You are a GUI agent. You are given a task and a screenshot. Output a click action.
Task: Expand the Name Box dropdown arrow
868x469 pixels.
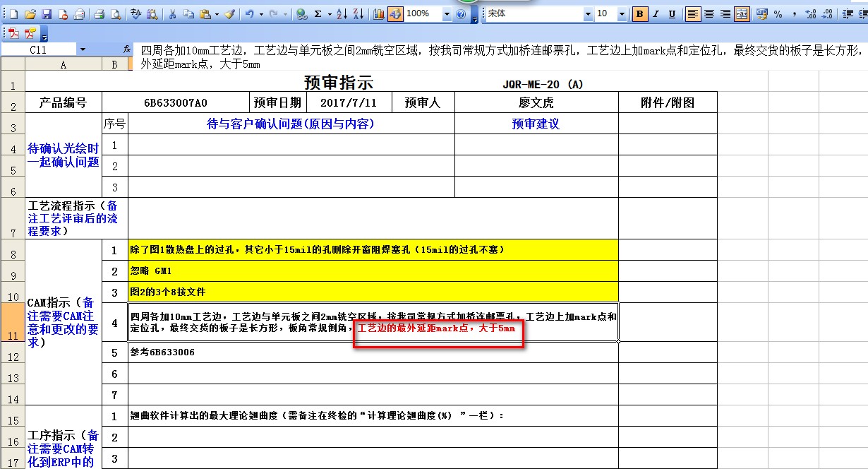(83, 49)
